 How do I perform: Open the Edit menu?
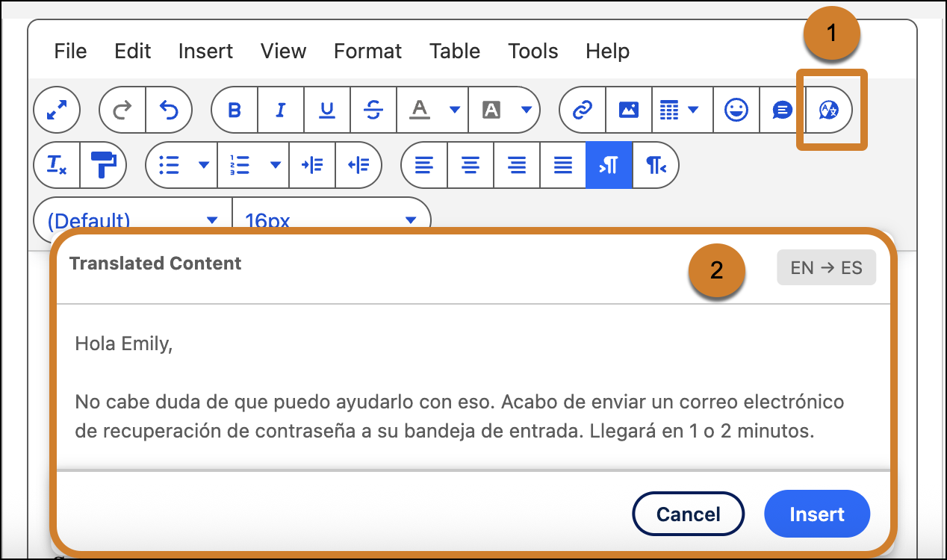(x=133, y=51)
